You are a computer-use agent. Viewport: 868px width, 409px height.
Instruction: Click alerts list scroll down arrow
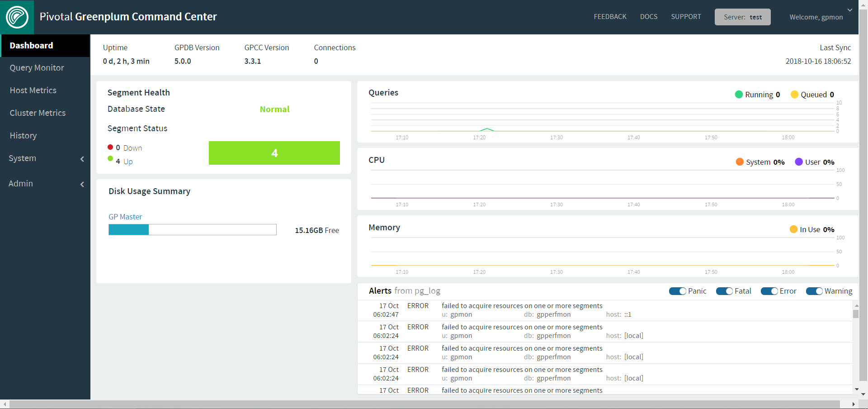point(856,389)
